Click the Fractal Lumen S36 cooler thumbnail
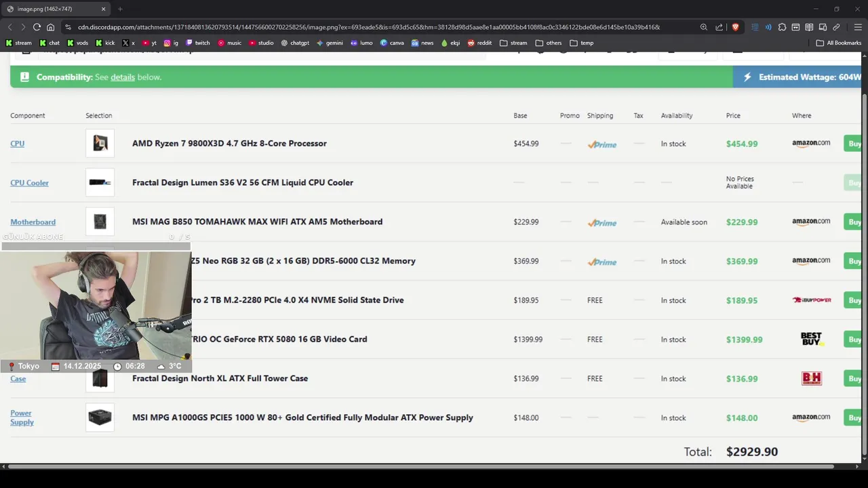Viewport: 868px width, 488px height. click(x=100, y=182)
